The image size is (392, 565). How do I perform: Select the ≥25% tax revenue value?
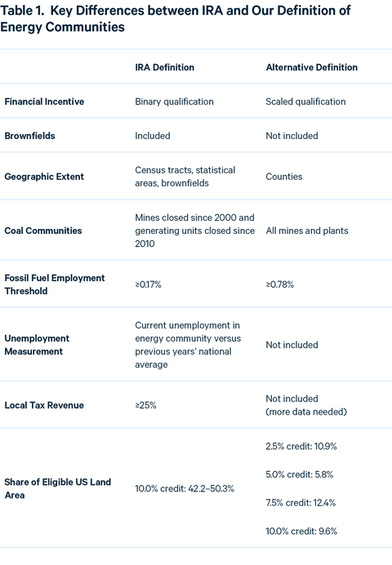(x=146, y=406)
